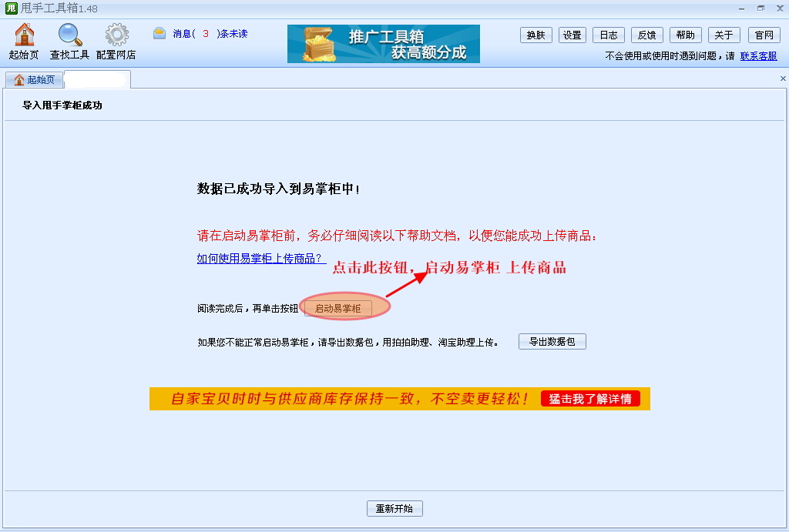Viewport: 789px width, 532px height.
Task: Switch to the 起始页 tab
Action: [34, 79]
